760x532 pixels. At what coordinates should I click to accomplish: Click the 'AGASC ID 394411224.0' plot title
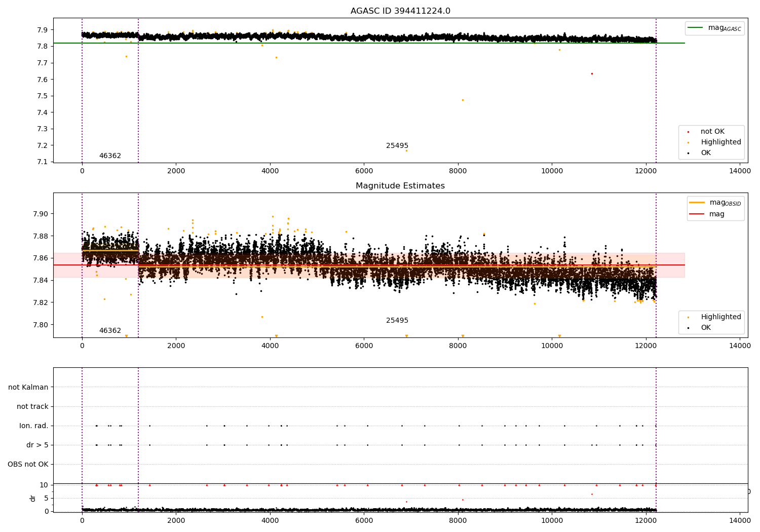point(400,11)
